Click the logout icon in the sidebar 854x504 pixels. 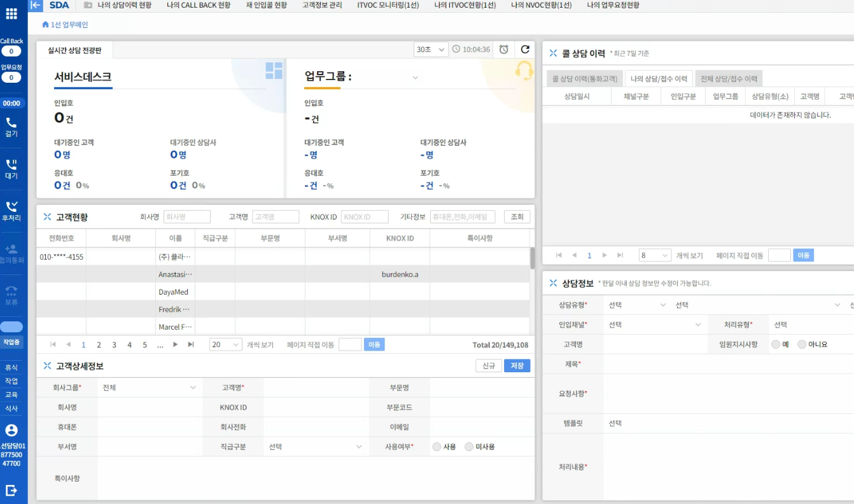(x=11, y=490)
